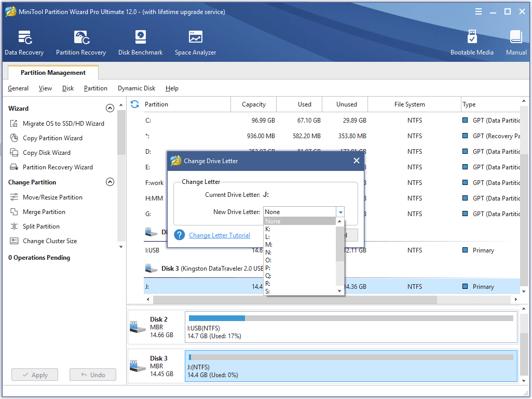Choose drive letter Q:

point(299,276)
